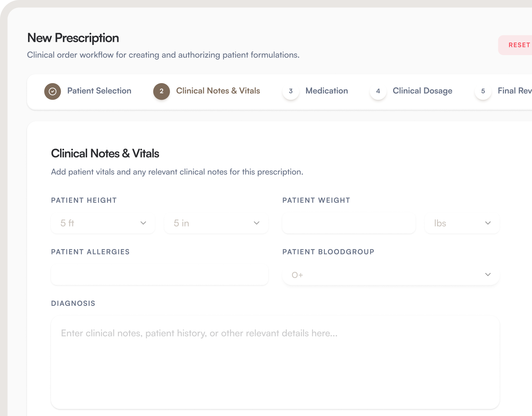The height and width of the screenshot is (416, 532).
Task: Click the Patient Weight input field
Action: coord(349,223)
